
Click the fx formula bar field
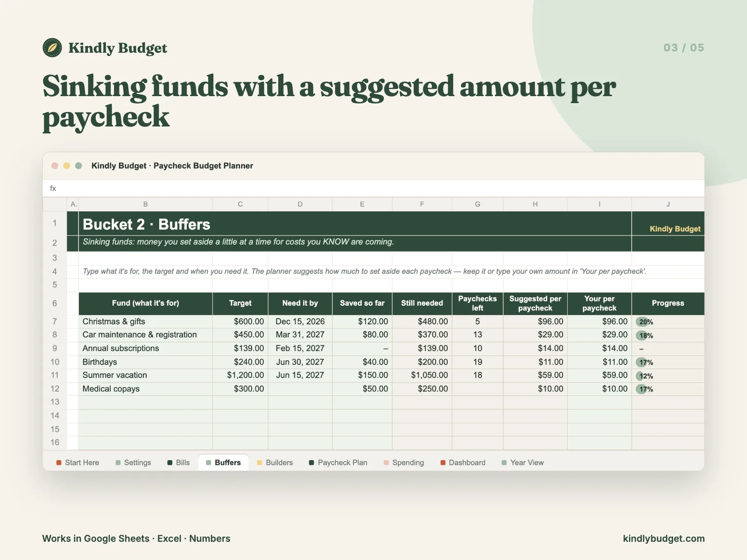[373, 189]
